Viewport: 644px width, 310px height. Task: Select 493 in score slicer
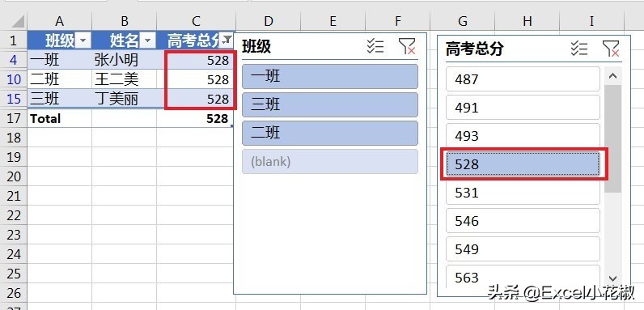coord(523,136)
